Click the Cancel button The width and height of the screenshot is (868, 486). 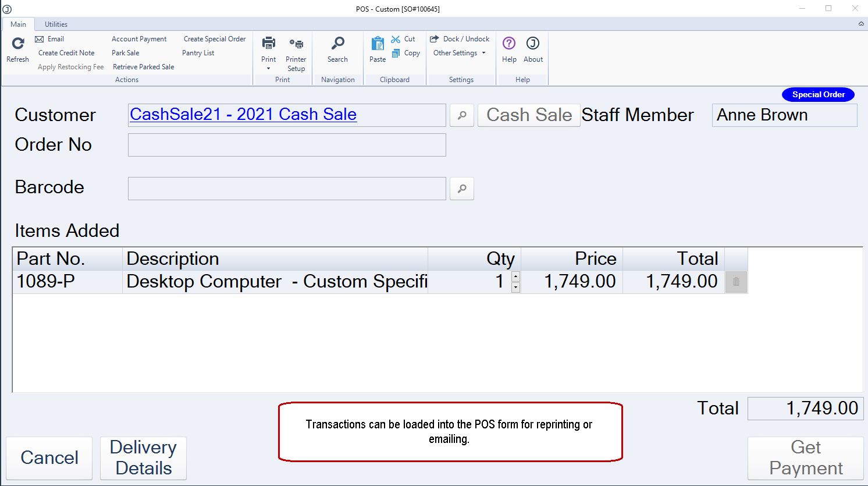pyautogui.click(x=49, y=458)
